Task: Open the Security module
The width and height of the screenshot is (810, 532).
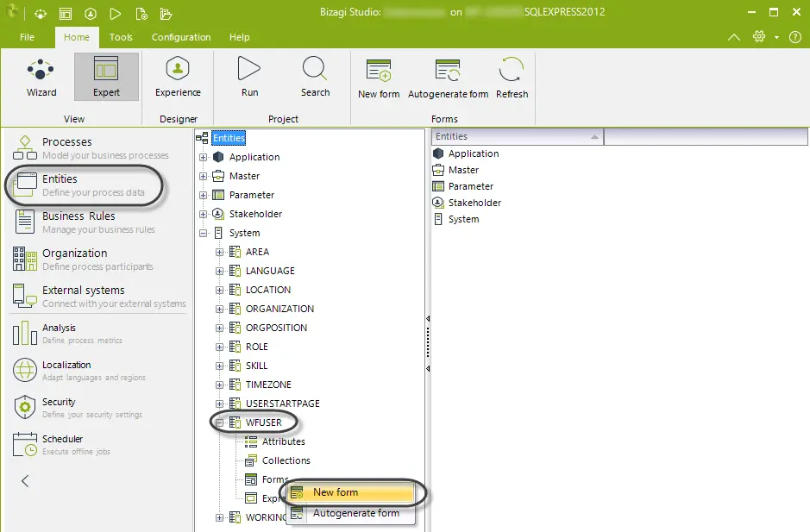Action: pyautogui.click(x=78, y=408)
